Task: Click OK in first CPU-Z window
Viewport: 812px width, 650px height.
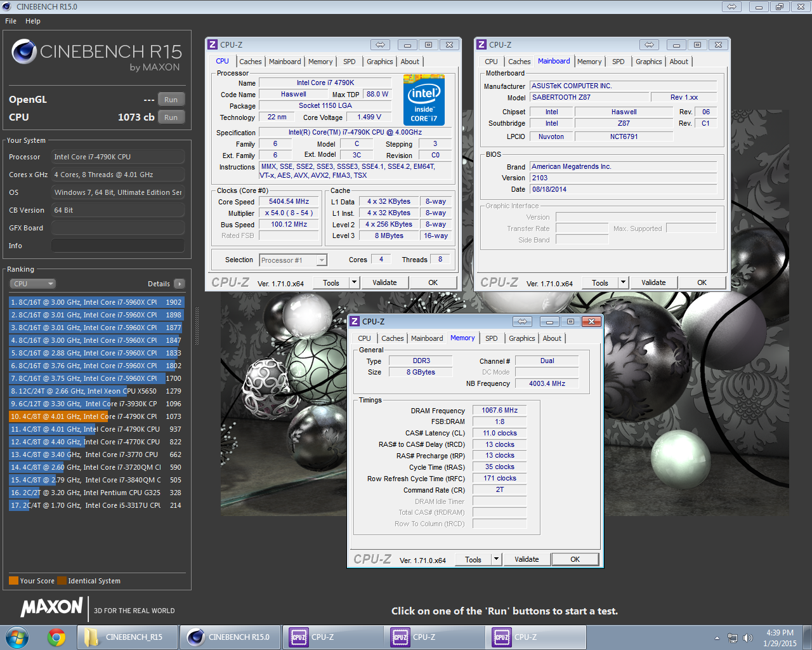Action: pyautogui.click(x=433, y=283)
